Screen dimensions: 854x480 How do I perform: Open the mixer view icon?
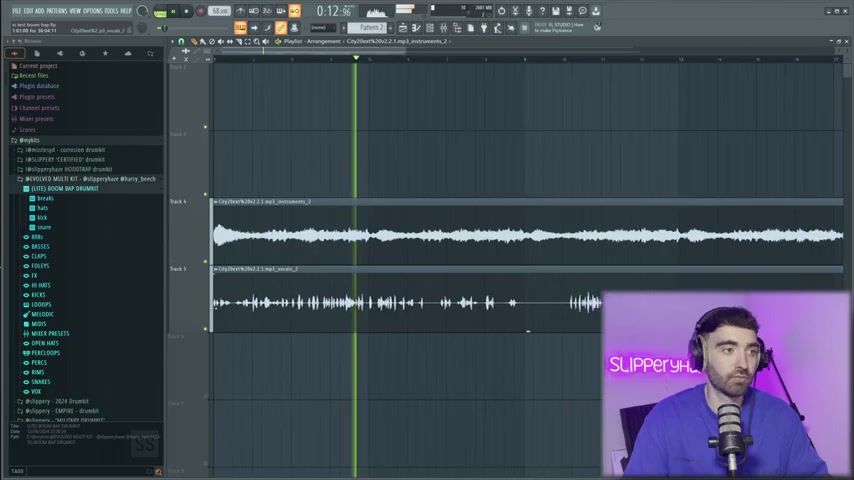click(x=444, y=28)
